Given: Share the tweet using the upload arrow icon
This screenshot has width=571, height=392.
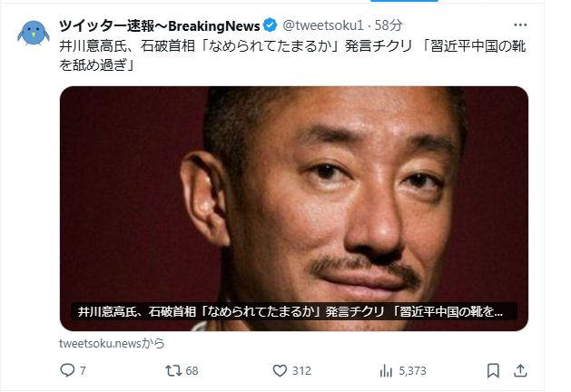Looking at the screenshot, I should point(520,370).
